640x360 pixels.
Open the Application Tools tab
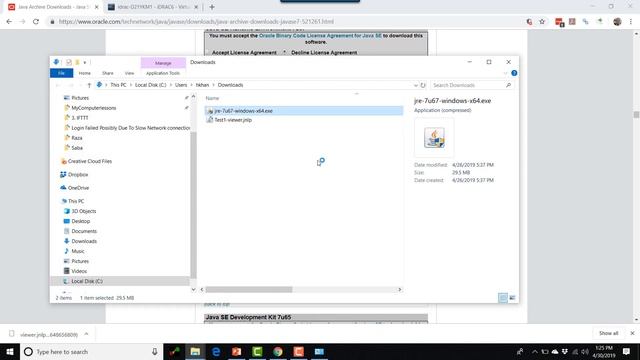click(x=163, y=73)
